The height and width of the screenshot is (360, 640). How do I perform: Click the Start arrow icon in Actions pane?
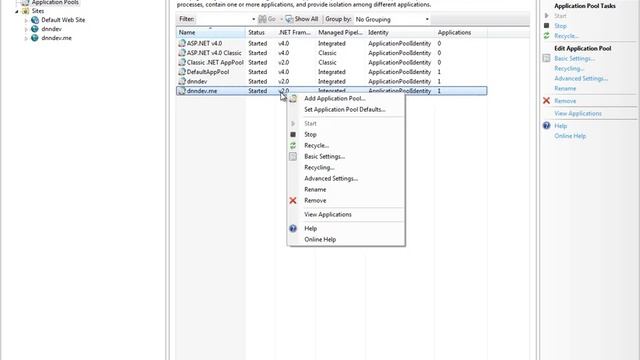(x=547, y=16)
